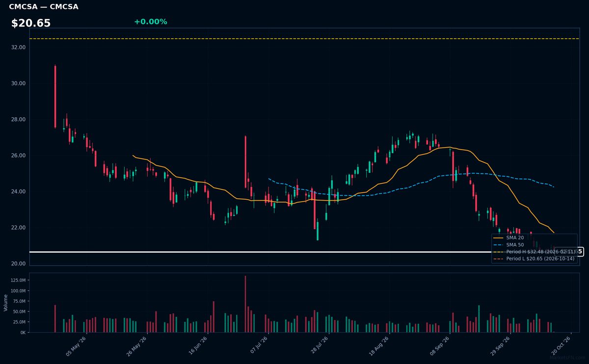
Task: Click the +0.00% change indicator
Action: [150, 22]
